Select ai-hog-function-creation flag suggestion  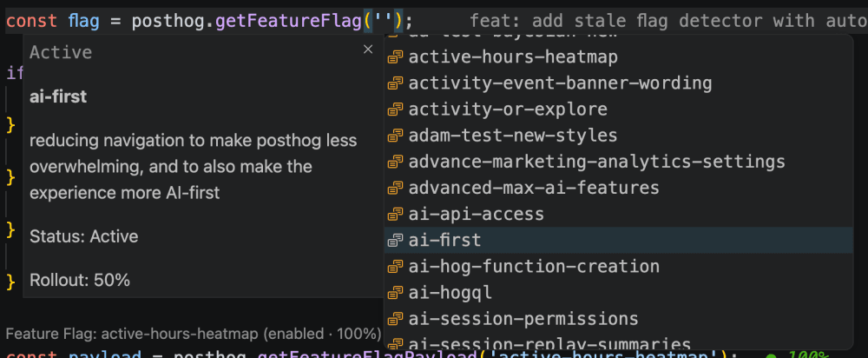coord(618,267)
